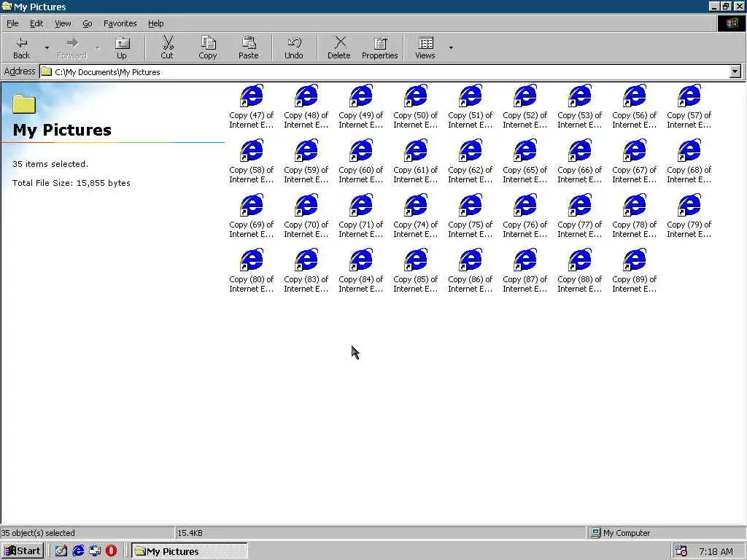Open the Back history dropdown arrow
Screen dimensions: 747x560
pyautogui.click(x=47, y=47)
